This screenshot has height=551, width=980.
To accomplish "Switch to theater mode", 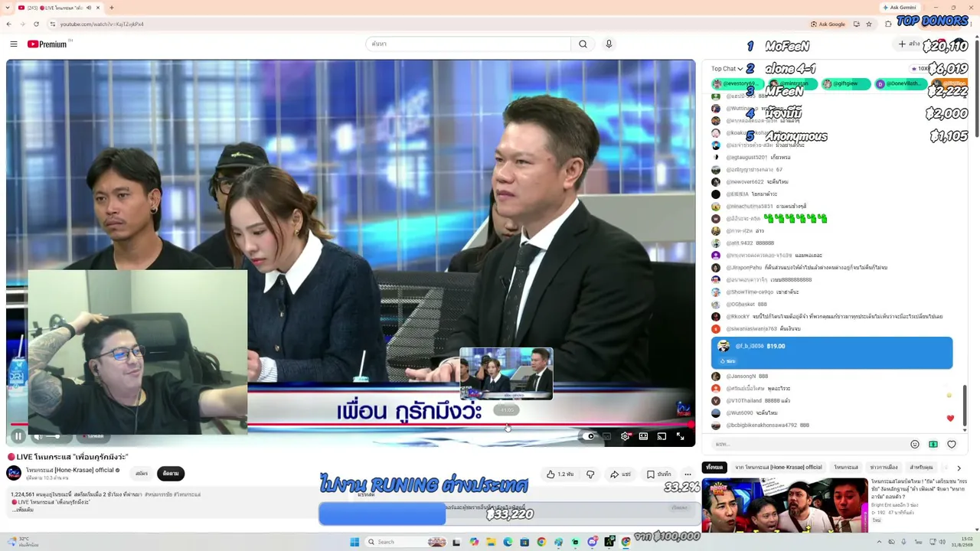I will pyautogui.click(x=643, y=436).
